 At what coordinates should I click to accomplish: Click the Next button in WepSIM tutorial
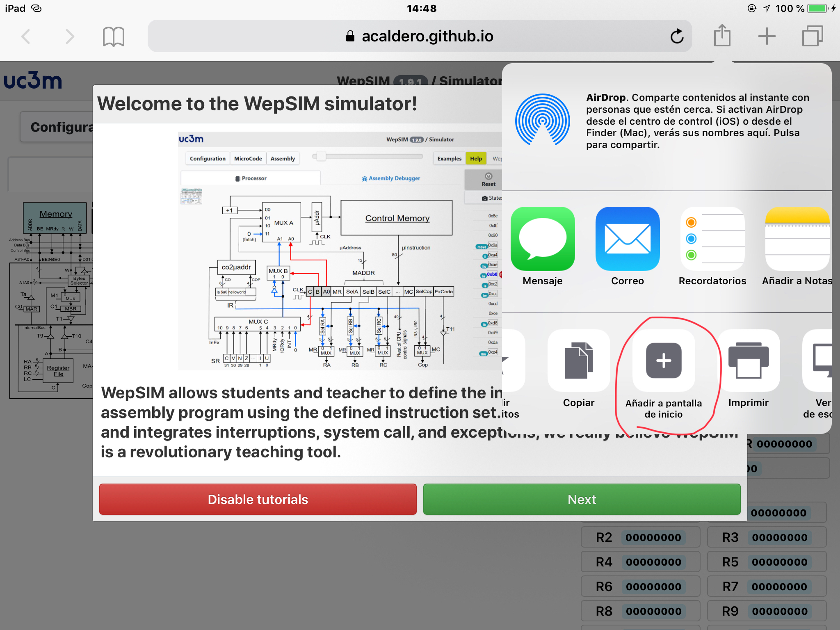coord(582,500)
